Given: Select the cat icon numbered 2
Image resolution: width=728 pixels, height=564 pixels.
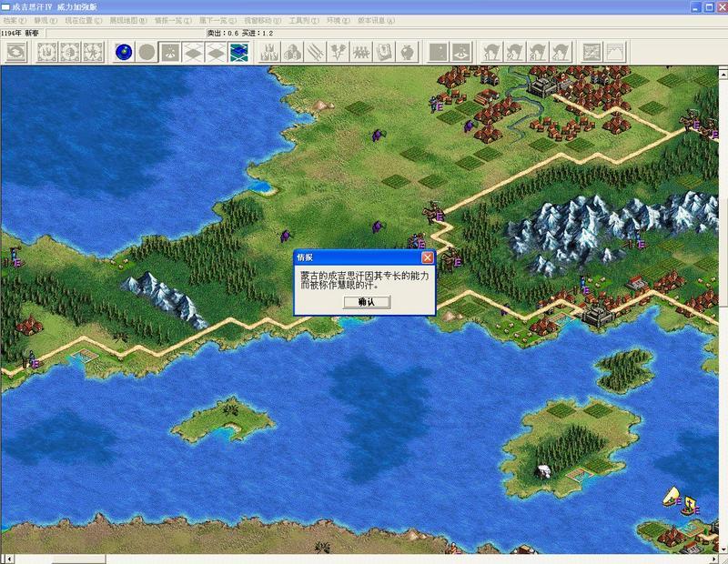Looking at the screenshot, I should click(515, 52).
